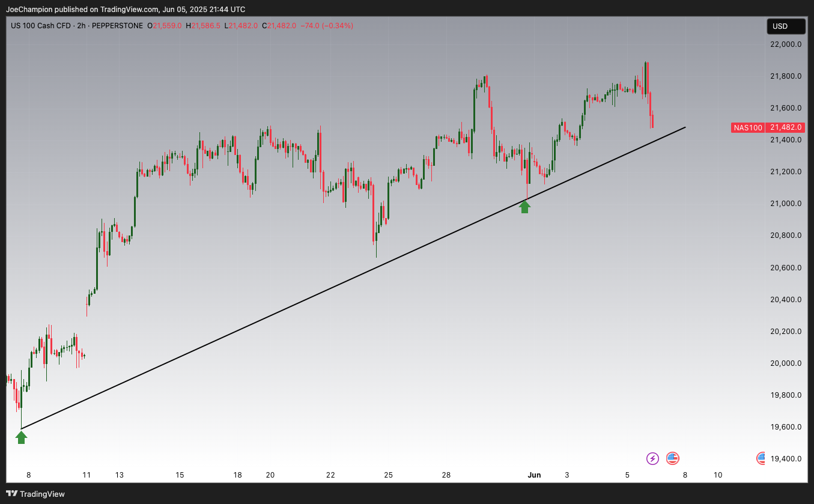
Task: Open the USD currency selector
Action: click(786, 26)
